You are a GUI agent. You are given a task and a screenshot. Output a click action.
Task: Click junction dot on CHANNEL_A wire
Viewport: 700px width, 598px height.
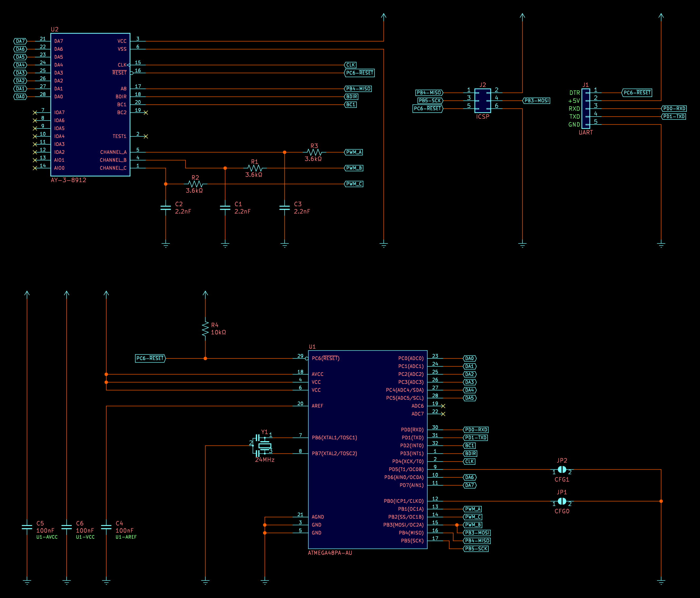[x=284, y=152]
